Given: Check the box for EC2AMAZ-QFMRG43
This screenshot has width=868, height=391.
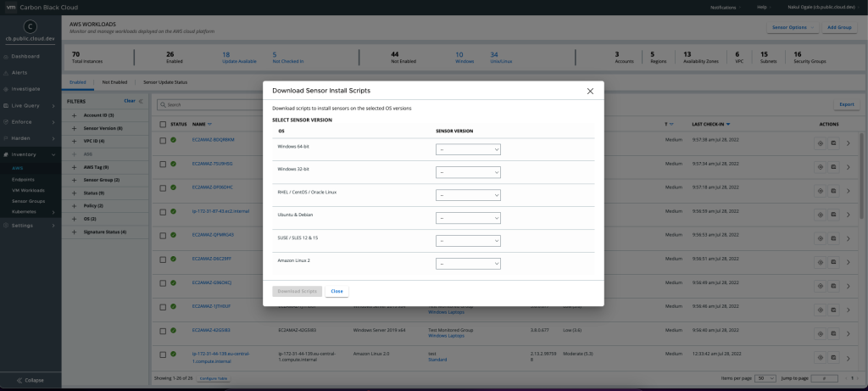Looking at the screenshot, I should coord(163,236).
